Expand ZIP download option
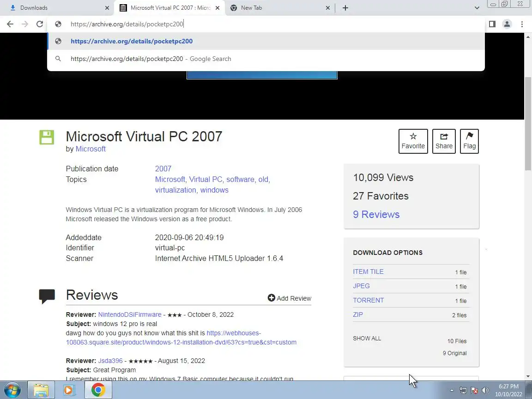Viewport: 532px width, 399px height. (x=357, y=314)
